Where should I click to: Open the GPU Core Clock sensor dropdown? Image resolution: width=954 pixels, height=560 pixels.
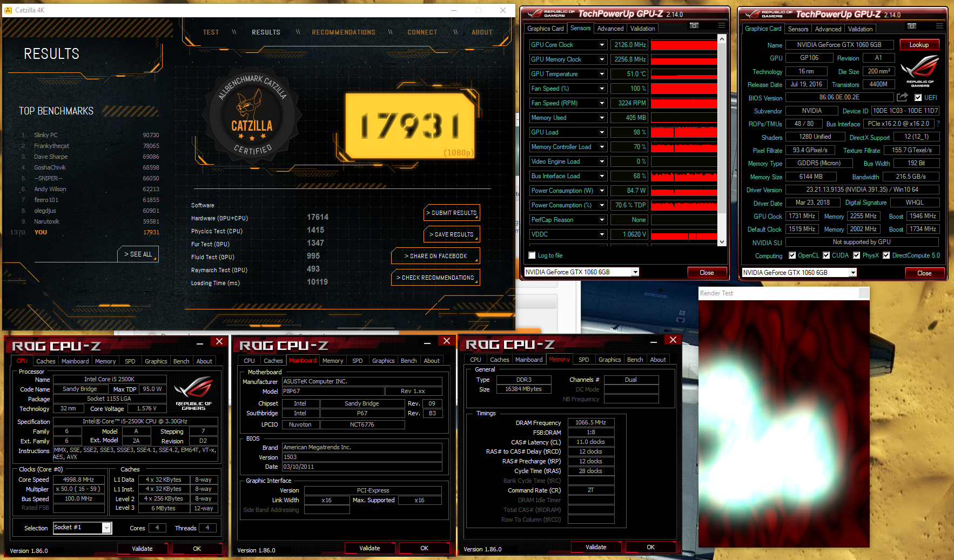pyautogui.click(x=602, y=45)
